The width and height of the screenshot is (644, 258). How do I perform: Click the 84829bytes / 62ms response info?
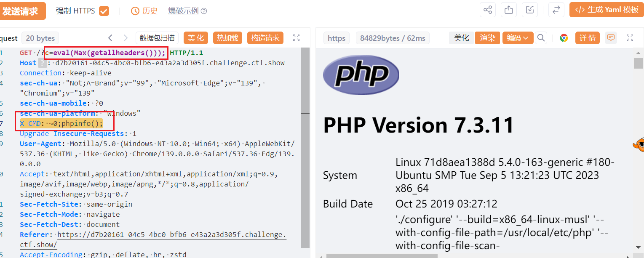393,38
